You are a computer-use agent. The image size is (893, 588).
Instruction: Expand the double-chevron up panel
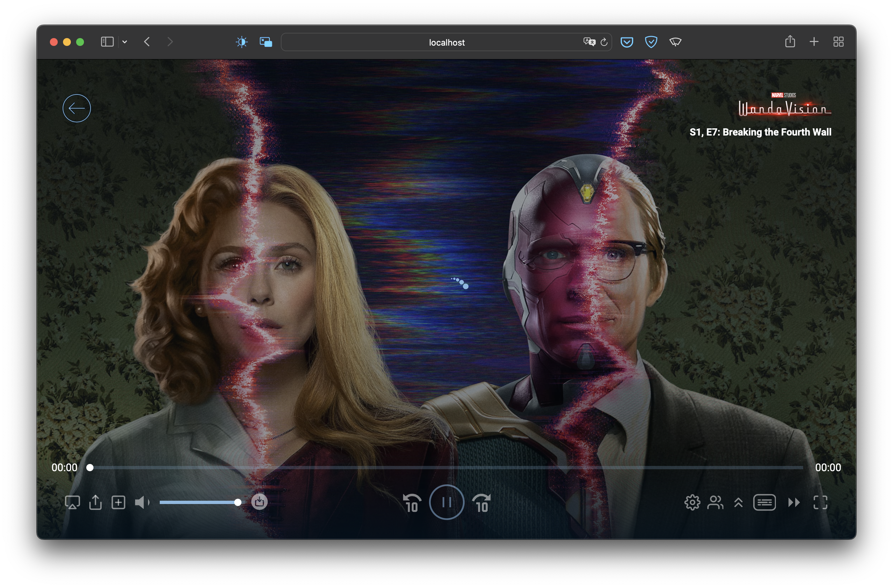click(738, 502)
